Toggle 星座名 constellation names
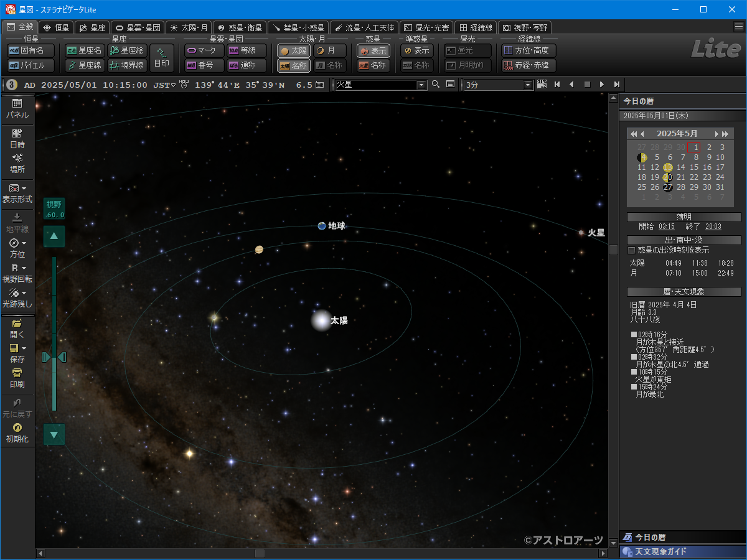The width and height of the screenshot is (747, 560). 85,50
